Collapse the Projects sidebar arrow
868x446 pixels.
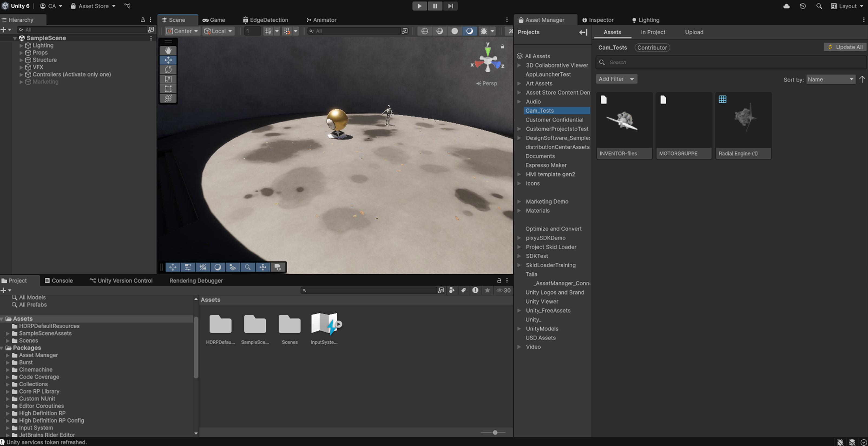coord(583,32)
